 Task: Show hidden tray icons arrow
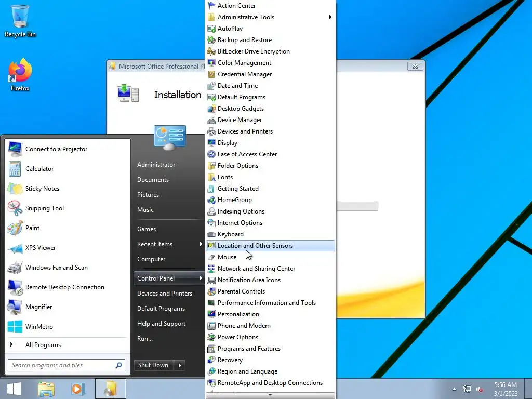pos(454,389)
